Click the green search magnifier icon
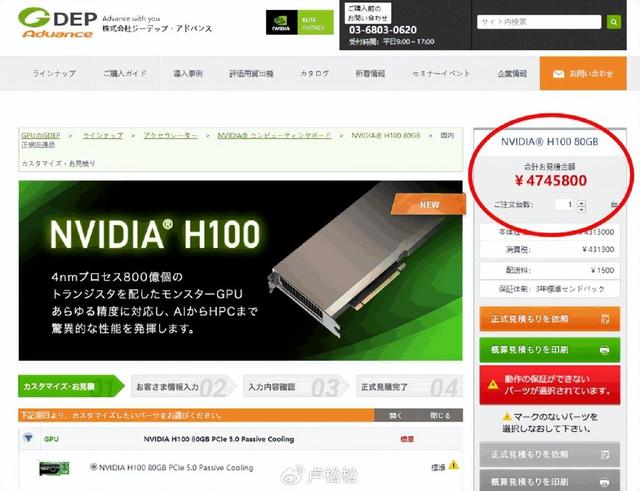This screenshot has height=491, width=640. click(x=614, y=22)
